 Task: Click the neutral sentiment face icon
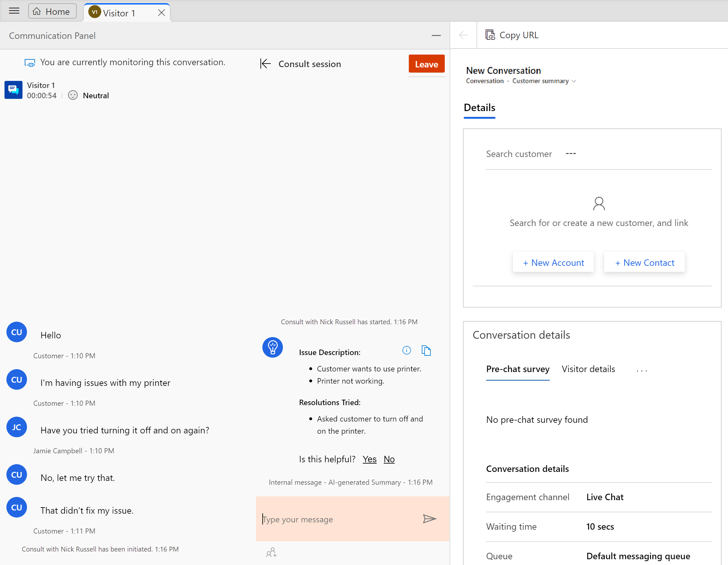73,95
